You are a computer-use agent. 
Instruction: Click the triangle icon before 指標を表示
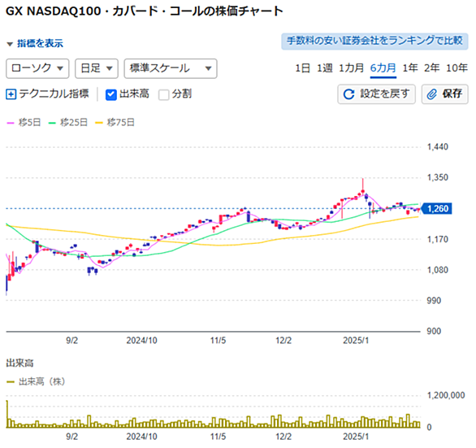click(x=10, y=44)
